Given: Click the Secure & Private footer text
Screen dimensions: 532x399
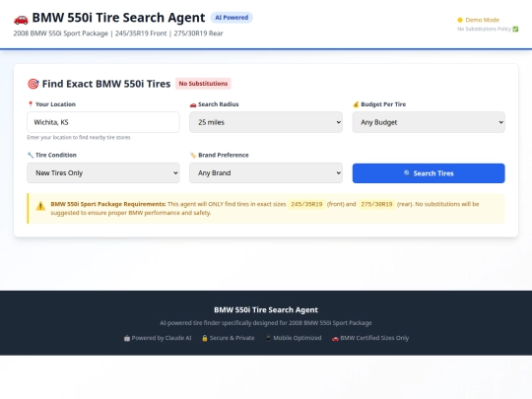Looking at the screenshot, I should pos(233,338).
